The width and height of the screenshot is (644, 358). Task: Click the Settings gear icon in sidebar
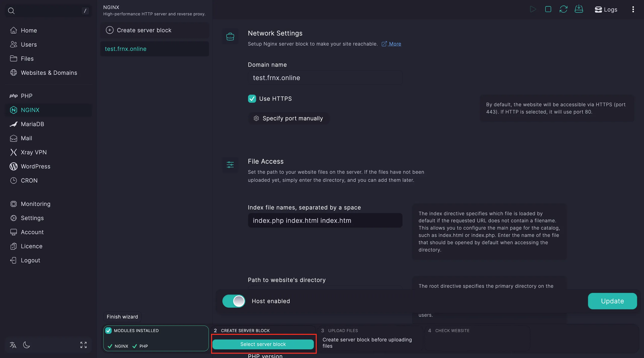pyautogui.click(x=14, y=218)
